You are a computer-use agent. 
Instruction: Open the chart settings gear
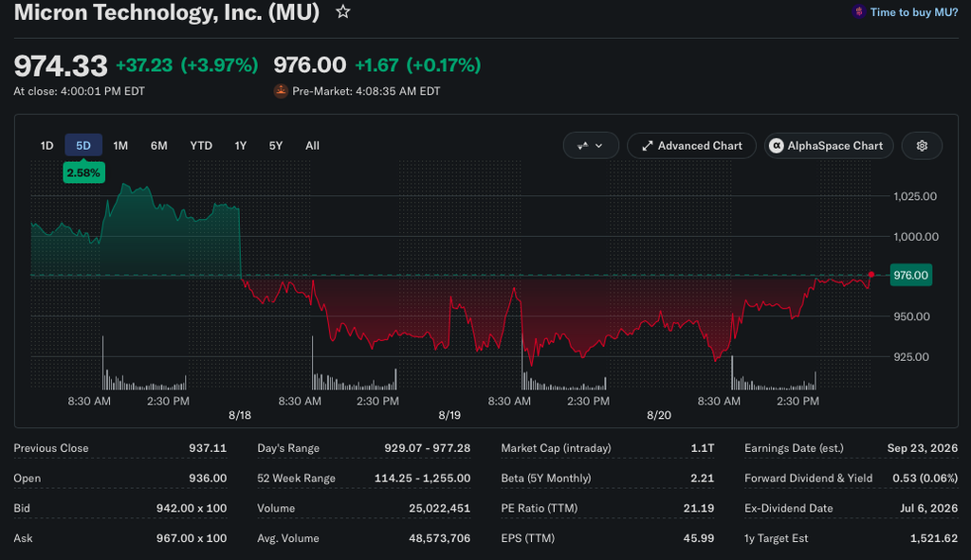click(922, 145)
